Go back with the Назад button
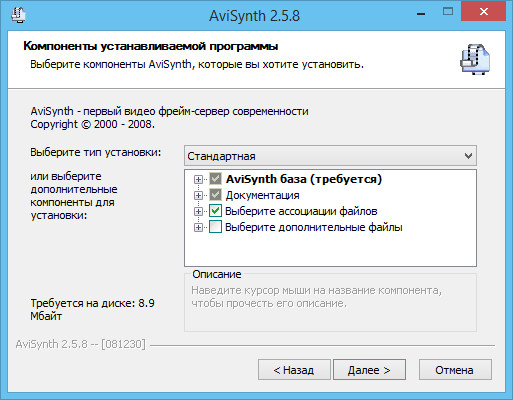The height and width of the screenshot is (400, 513). [x=294, y=370]
